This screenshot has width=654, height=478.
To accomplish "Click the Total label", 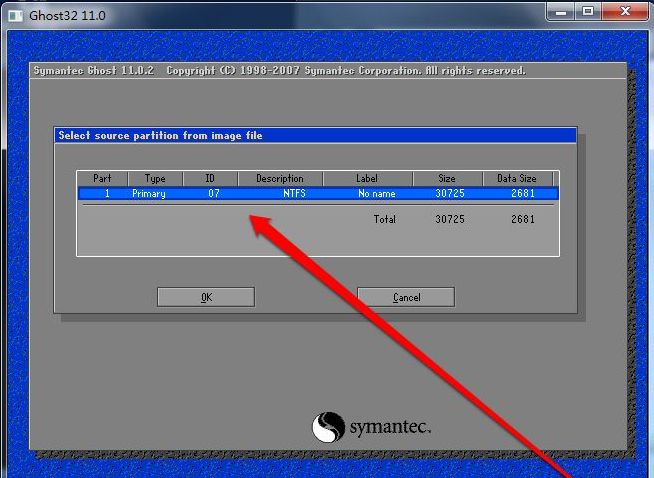I will tap(385, 219).
